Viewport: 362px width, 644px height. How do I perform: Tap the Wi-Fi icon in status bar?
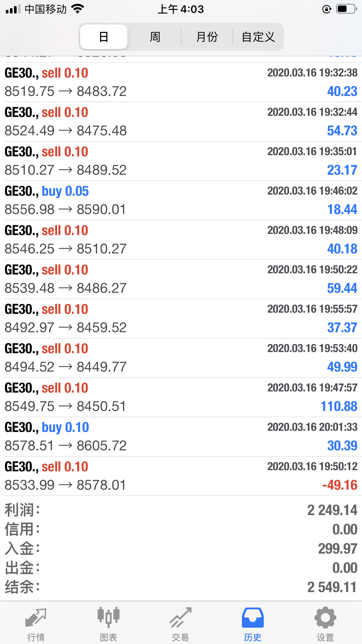point(78,9)
